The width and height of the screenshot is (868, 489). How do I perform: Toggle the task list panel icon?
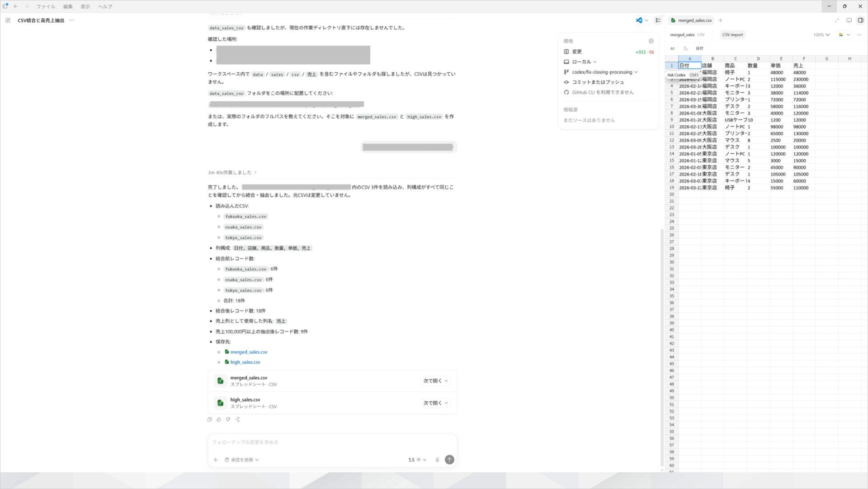pyautogui.click(x=658, y=20)
